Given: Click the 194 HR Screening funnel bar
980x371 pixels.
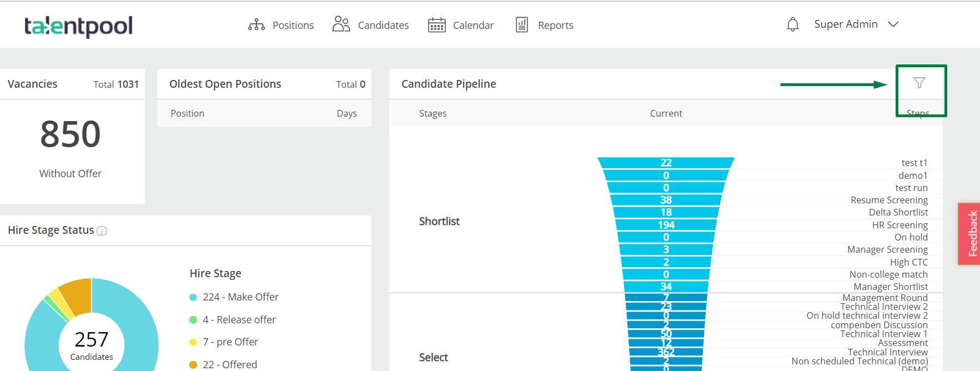Looking at the screenshot, I should [x=666, y=225].
